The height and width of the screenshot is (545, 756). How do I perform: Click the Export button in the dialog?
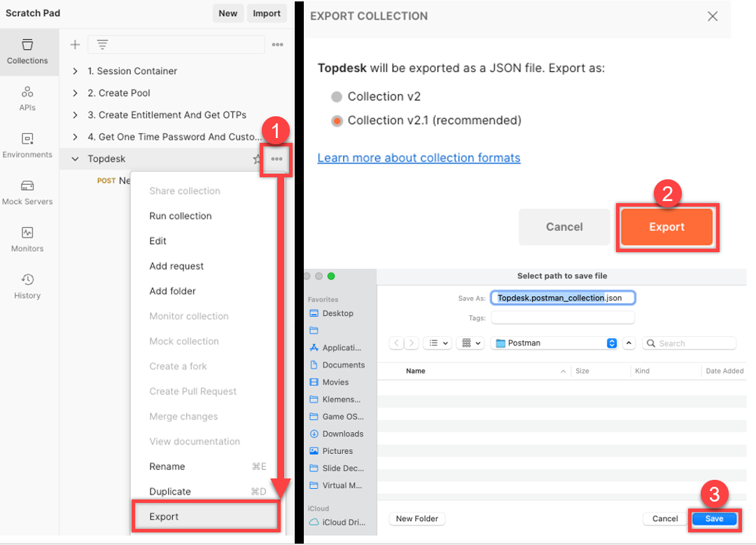click(666, 227)
